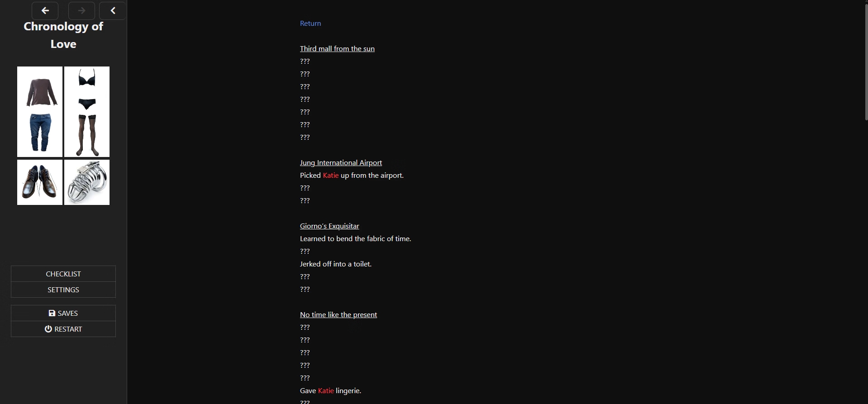Image resolution: width=868 pixels, height=404 pixels.
Task: Collapse the sidebar with chevron button
Action: [113, 11]
